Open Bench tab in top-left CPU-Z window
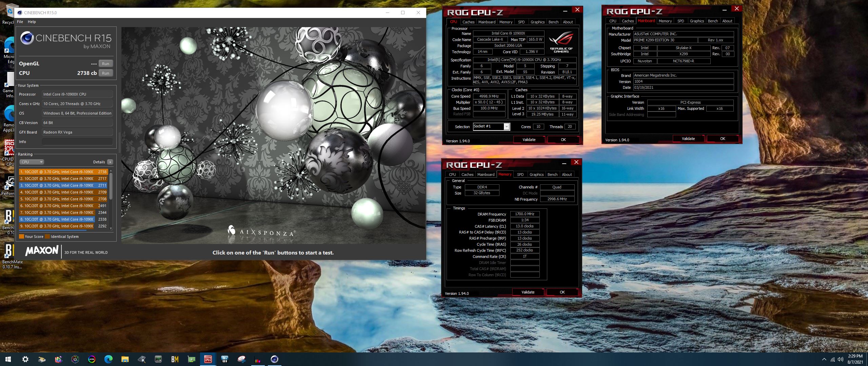Screen dimensions: 868x366 click(553, 22)
